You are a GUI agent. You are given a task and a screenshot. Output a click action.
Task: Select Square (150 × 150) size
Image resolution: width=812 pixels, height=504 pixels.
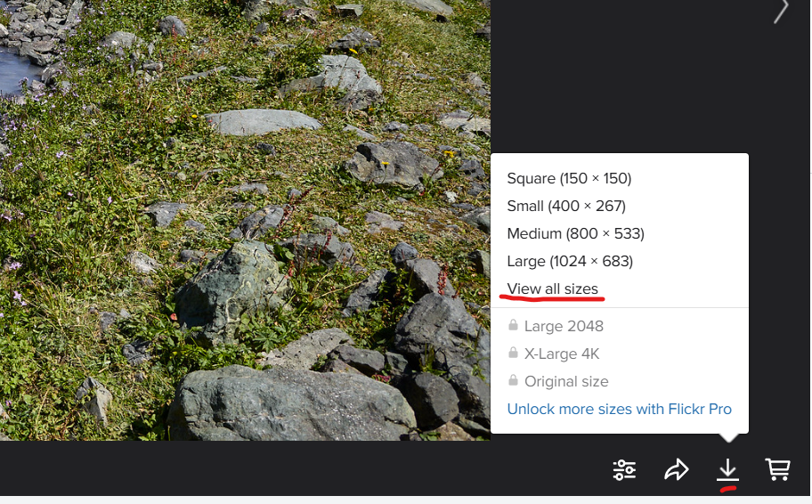click(x=569, y=178)
